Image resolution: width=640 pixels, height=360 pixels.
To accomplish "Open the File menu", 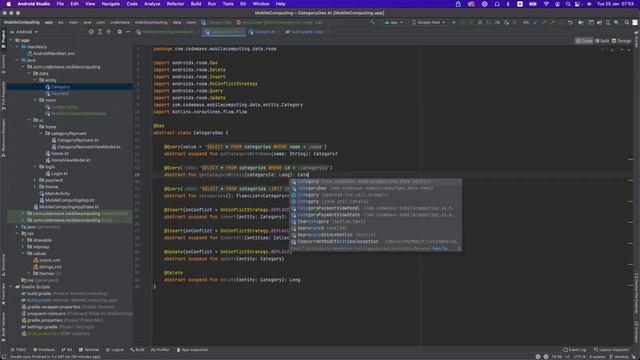I will (60, 4).
